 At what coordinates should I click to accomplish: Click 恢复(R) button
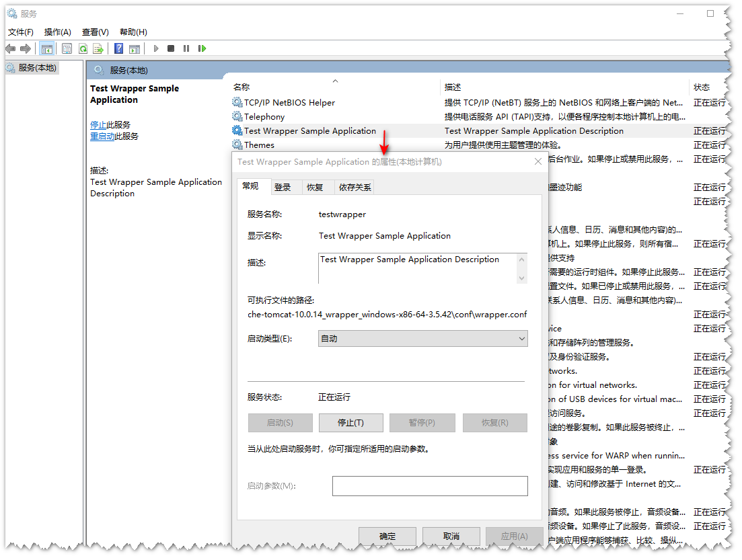click(495, 422)
